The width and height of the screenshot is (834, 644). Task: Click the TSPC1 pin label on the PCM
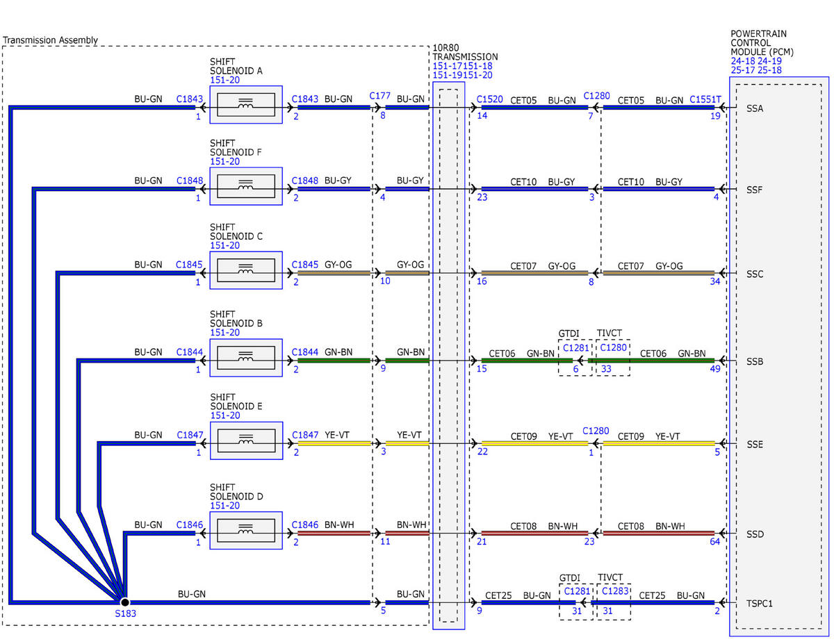point(760,604)
